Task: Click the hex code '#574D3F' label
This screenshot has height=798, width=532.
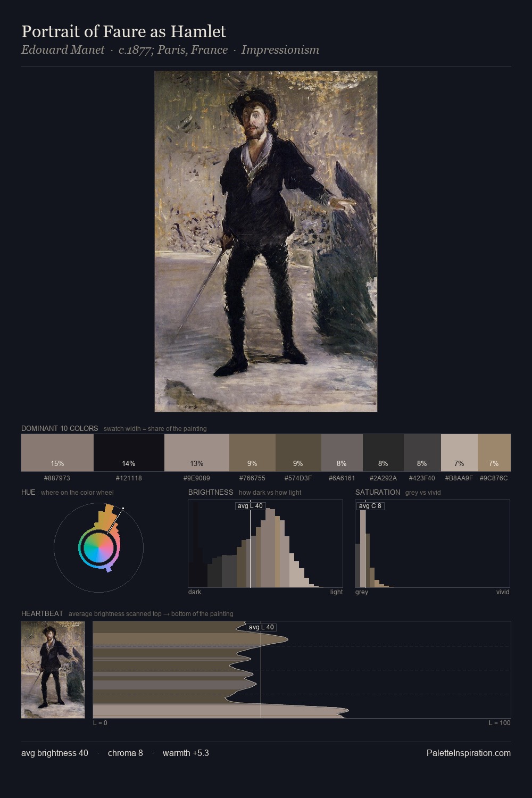Action: pos(298,478)
